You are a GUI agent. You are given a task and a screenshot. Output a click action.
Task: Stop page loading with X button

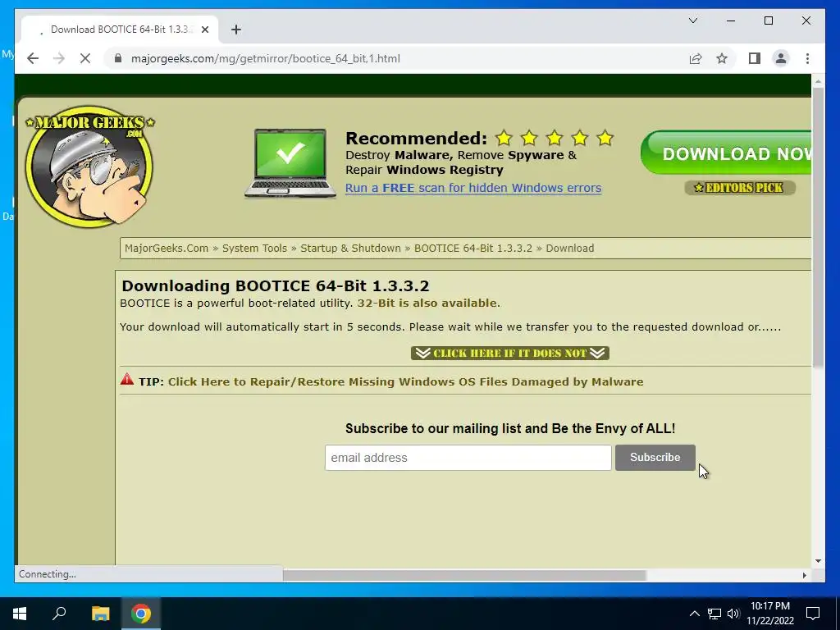pyautogui.click(x=85, y=58)
